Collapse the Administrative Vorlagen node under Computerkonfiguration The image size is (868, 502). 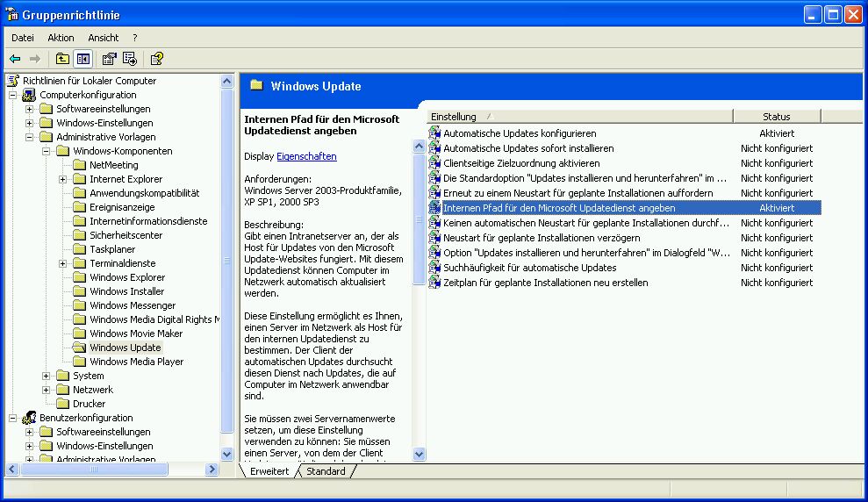[x=29, y=137]
